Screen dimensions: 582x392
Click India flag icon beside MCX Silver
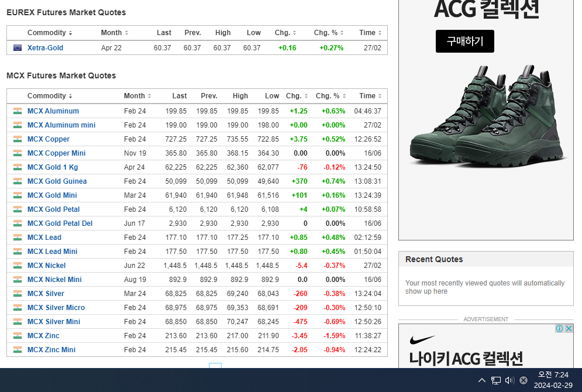click(x=18, y=294)
